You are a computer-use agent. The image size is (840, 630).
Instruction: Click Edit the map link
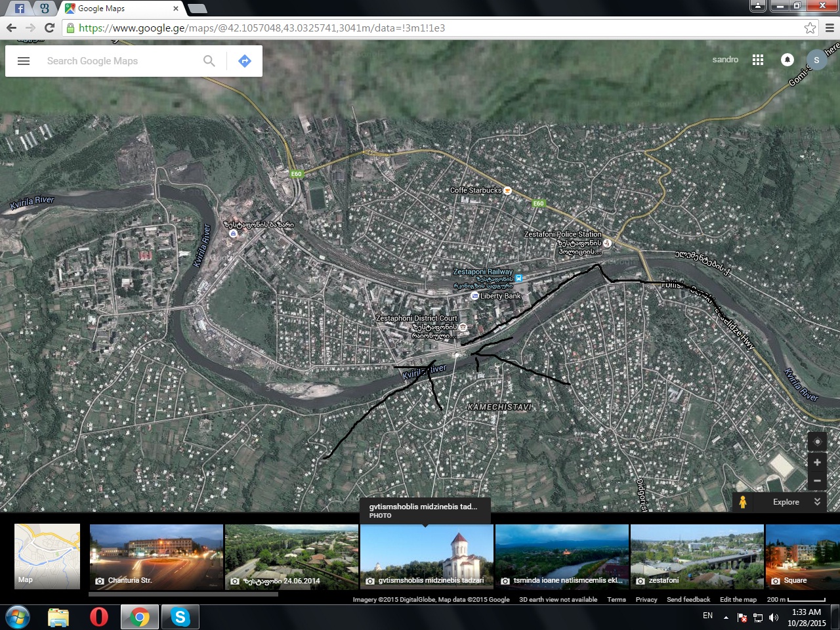(738, 599)
